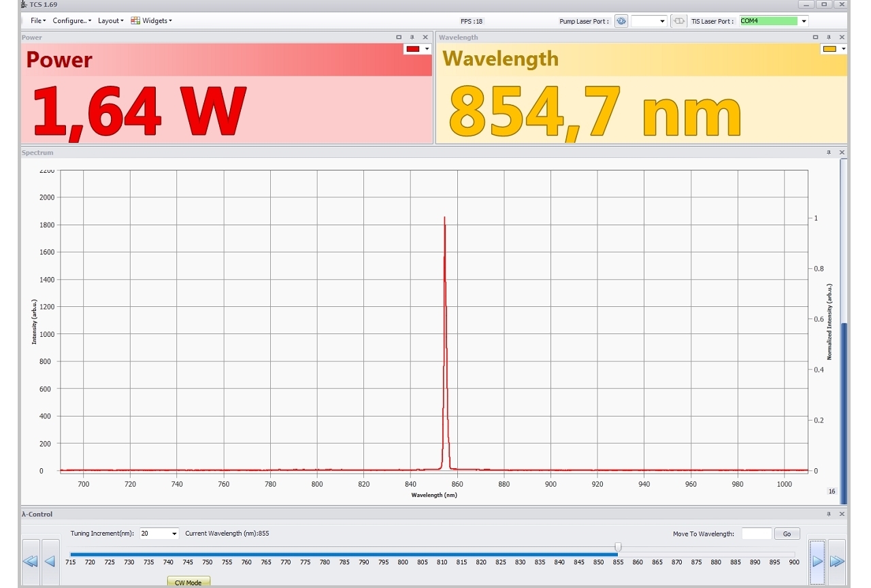
Task: Click the Pump Laser Port refresh icon
Action: [x=621, y=21]
